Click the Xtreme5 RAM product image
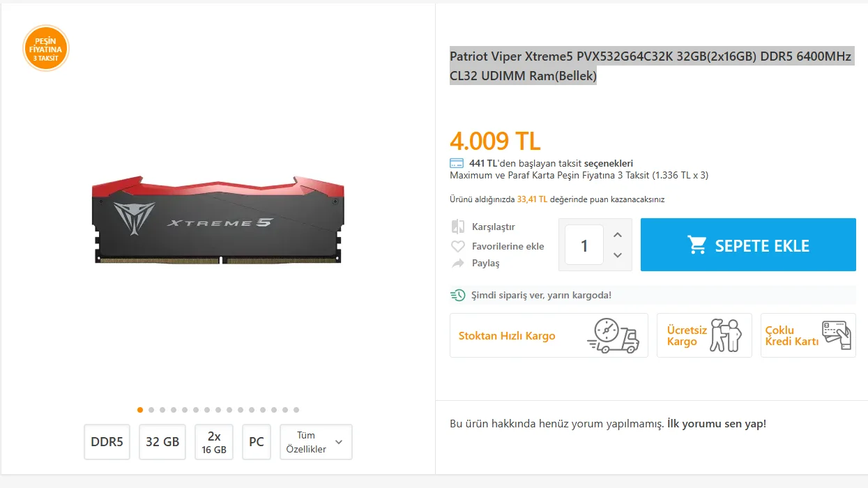Screen dimensions: 868x488 (x=218, y=221)
